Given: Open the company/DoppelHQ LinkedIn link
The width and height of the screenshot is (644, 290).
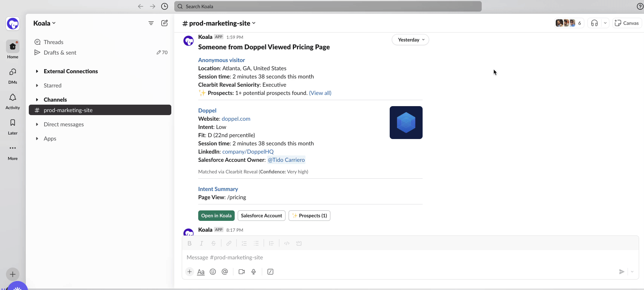Looking at the screenshot, I should click(248, 152).
